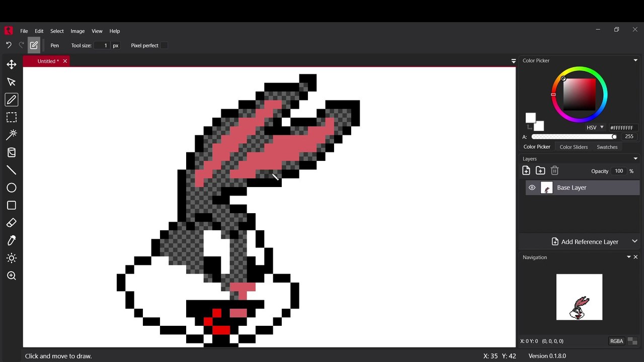The image size is (644, 362).
Task: Select the Flood Fill bucket tool
Action: point(12,152)
